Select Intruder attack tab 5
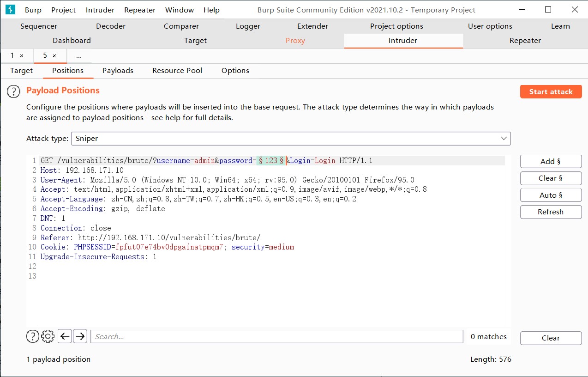Image resolution: width=588 pixels, height=377 pixels. [45, 55]
